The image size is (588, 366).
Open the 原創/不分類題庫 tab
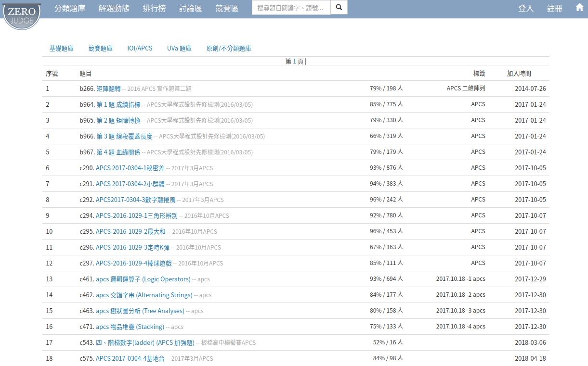228,49
